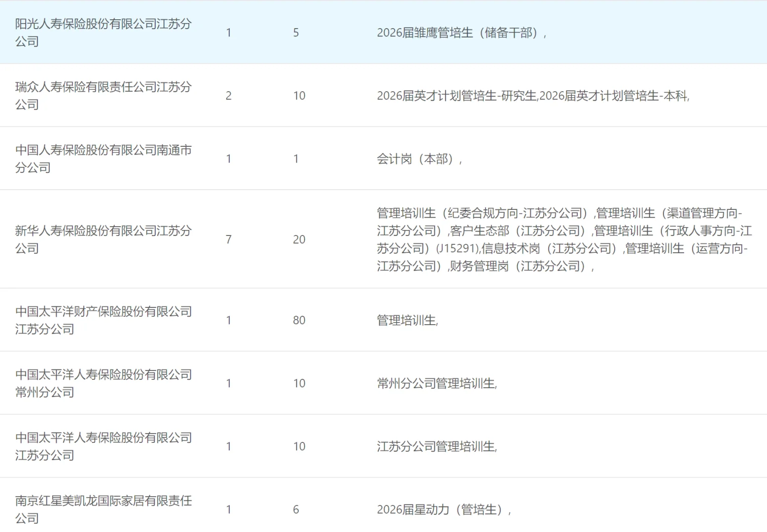Screen dimensions: 767x532
Task: Click company name 阳光人寿保险股份有限公司江苏分公司
Action: click(x=103, y=33)
